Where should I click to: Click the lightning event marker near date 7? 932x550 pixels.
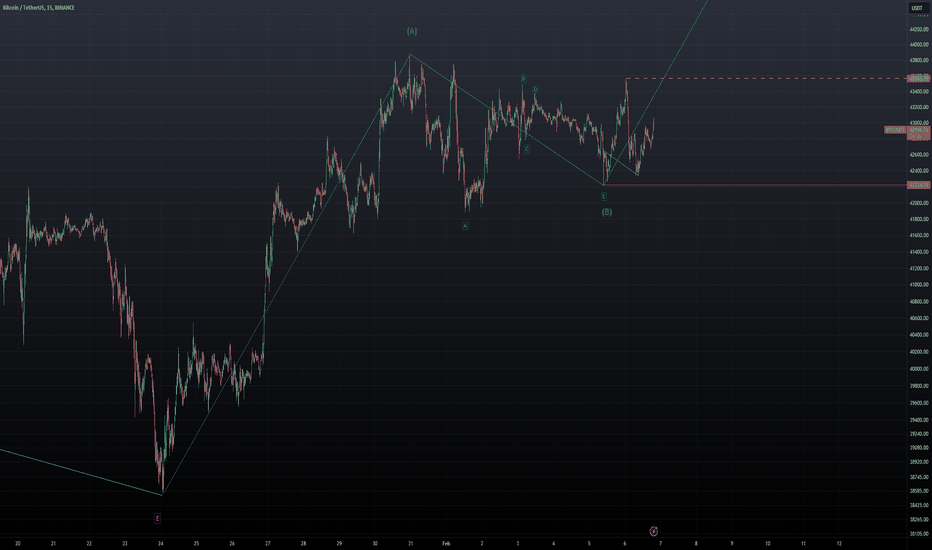tap(653, 531)
